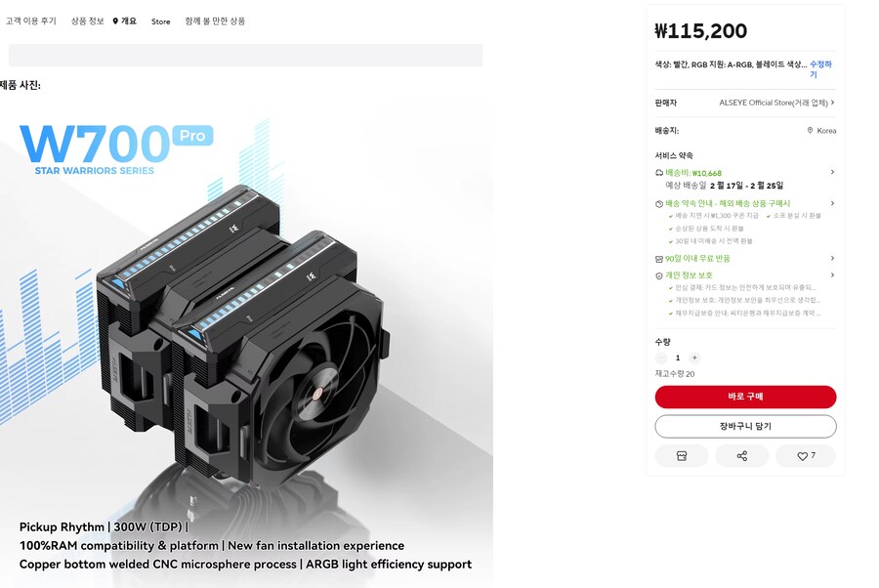Click the 장바구니 담기 add to cart button
This screenshot has height=588, width=879.
point(745,427)
